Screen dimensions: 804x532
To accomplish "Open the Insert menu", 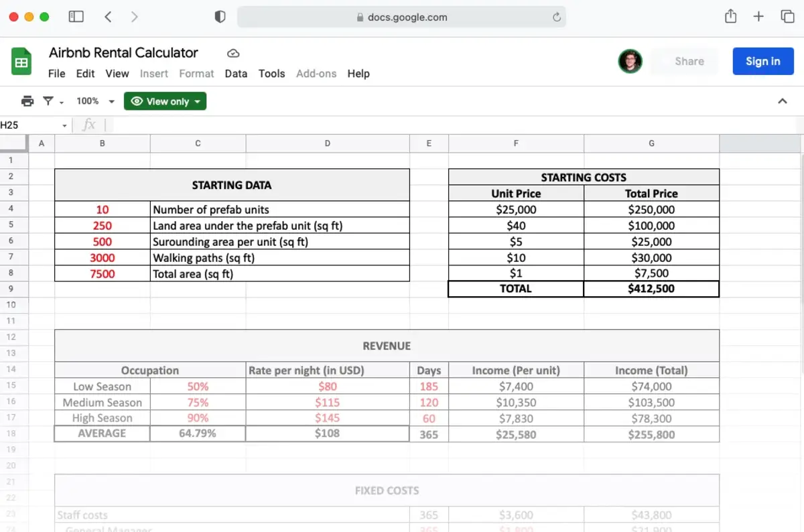I will pos(154,74).
